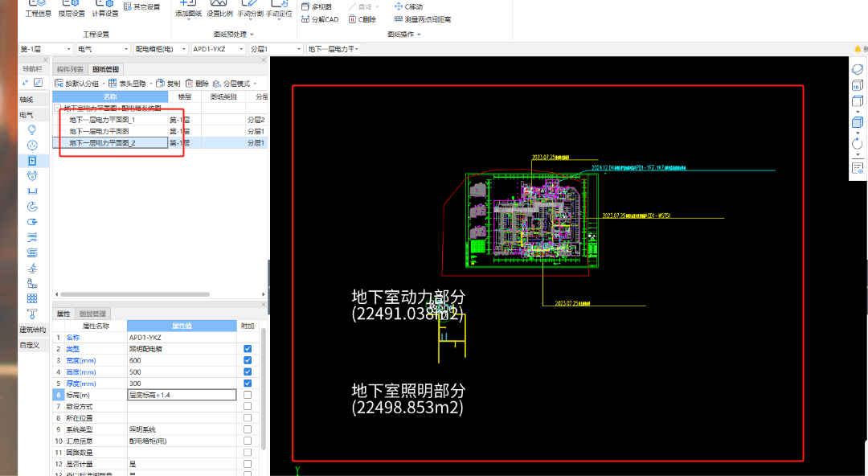The width and height of the screenshot is (868, 476).
Task: Open the 电气 discipline dropdown
Action: tap(104, 49)
